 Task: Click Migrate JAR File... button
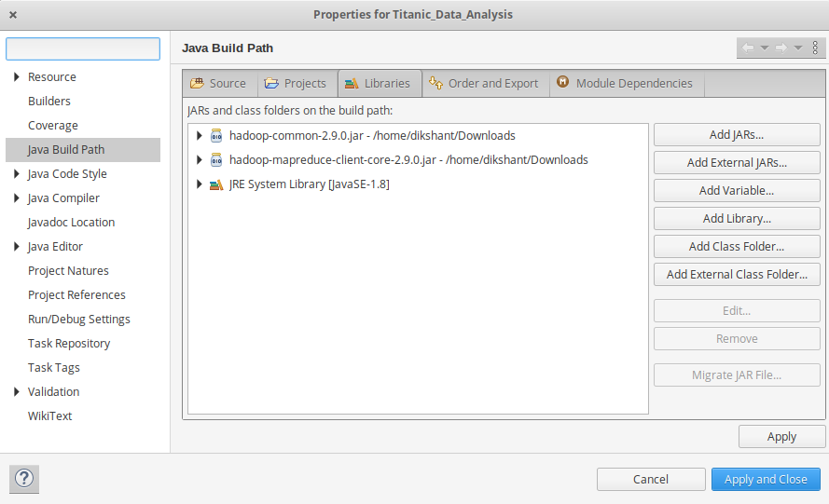[737, 375]
